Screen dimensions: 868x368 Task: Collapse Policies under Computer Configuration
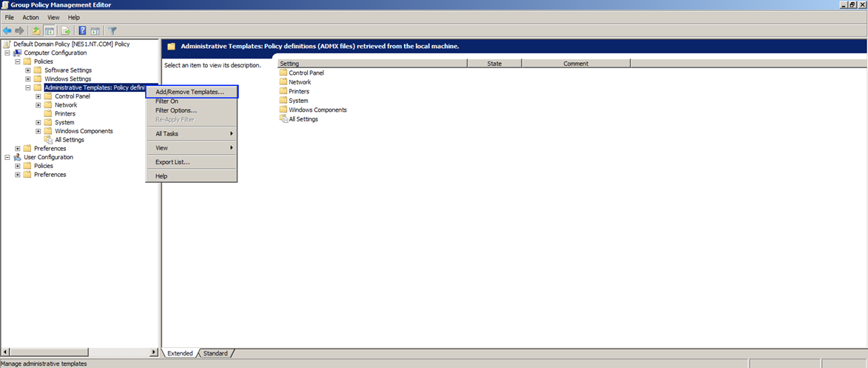tap(18, 61)
